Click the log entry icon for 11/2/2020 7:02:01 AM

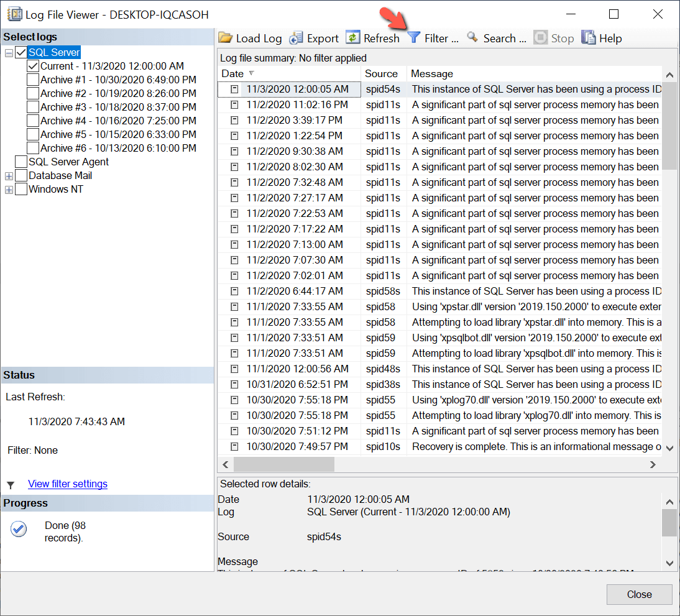[234, 275]
